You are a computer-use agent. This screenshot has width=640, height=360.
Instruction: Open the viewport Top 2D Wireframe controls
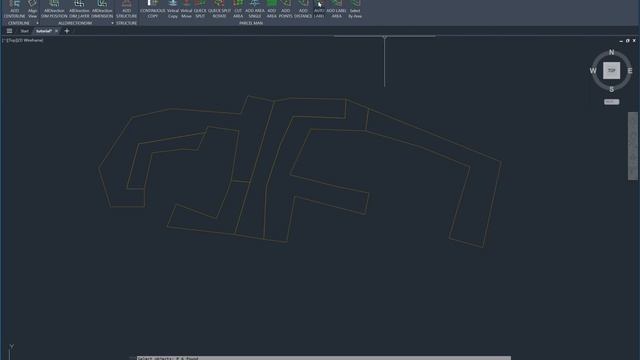pos(23,40)
